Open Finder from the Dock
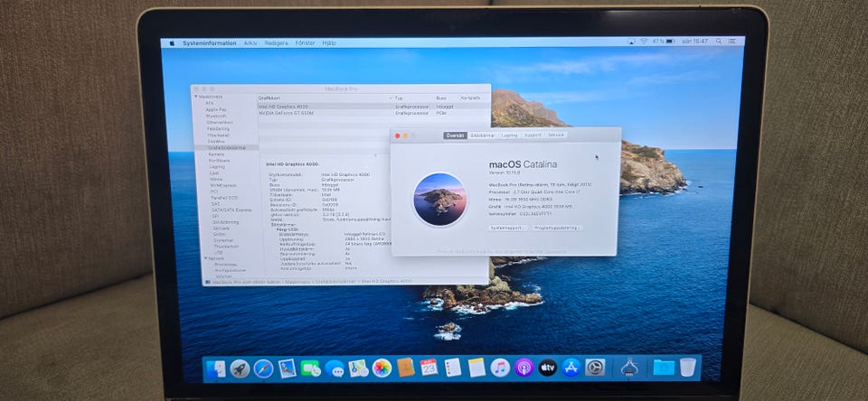The height and width of the screenshot is (401, 868). coord(216,368)
